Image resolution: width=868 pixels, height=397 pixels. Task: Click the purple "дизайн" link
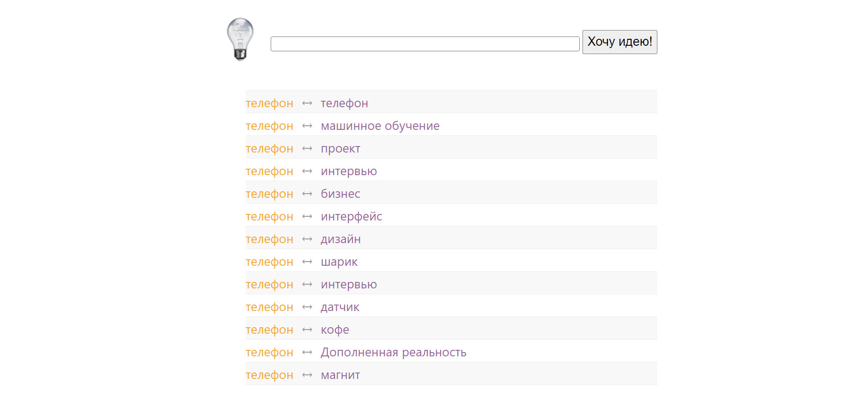[x=340, y=239]
